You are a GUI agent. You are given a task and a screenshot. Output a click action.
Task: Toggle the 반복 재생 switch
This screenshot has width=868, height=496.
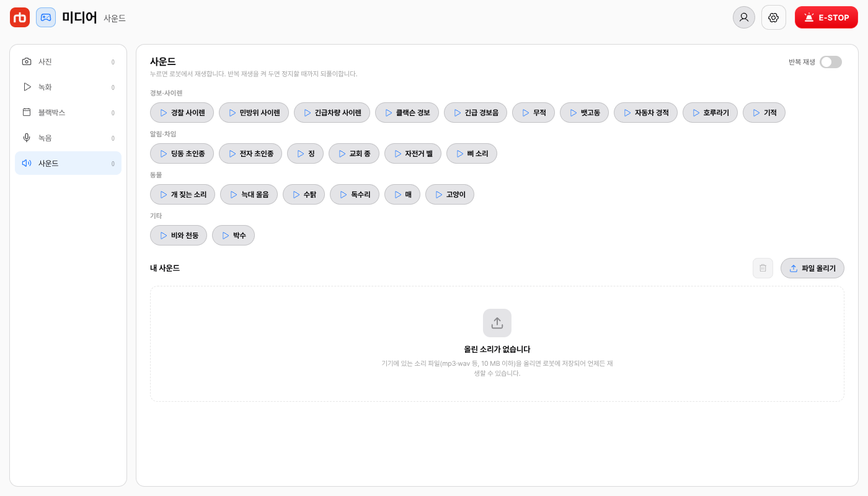[831, 62]
